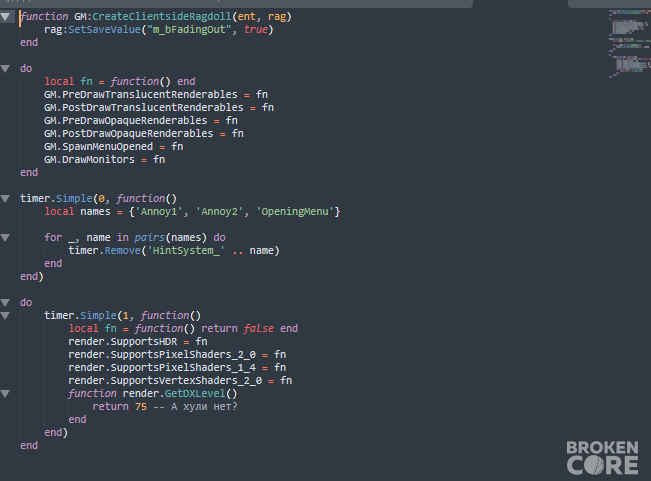Click on the 'OpeningMenu' string
651x481 pixels.
point(295,212)
